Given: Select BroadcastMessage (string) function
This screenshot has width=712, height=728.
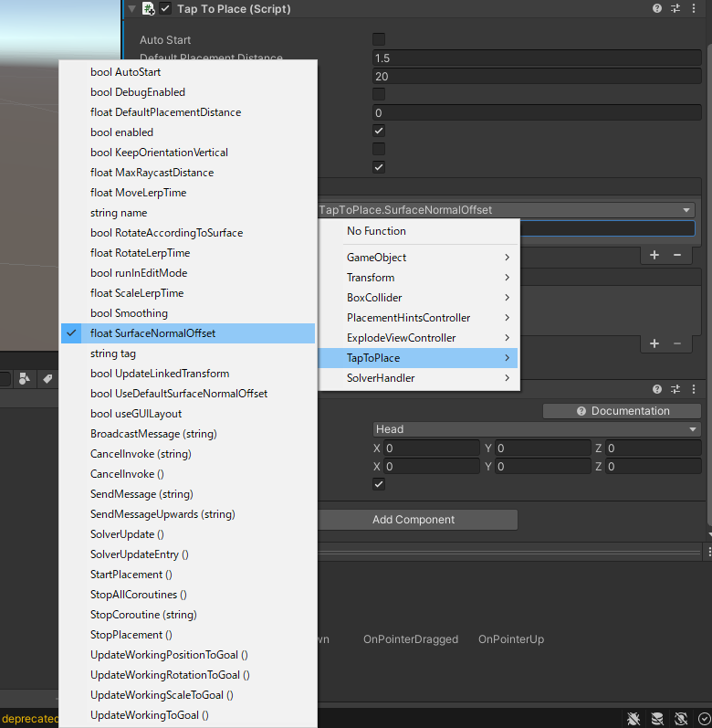Looking at the screenshot, I should 188,434.
